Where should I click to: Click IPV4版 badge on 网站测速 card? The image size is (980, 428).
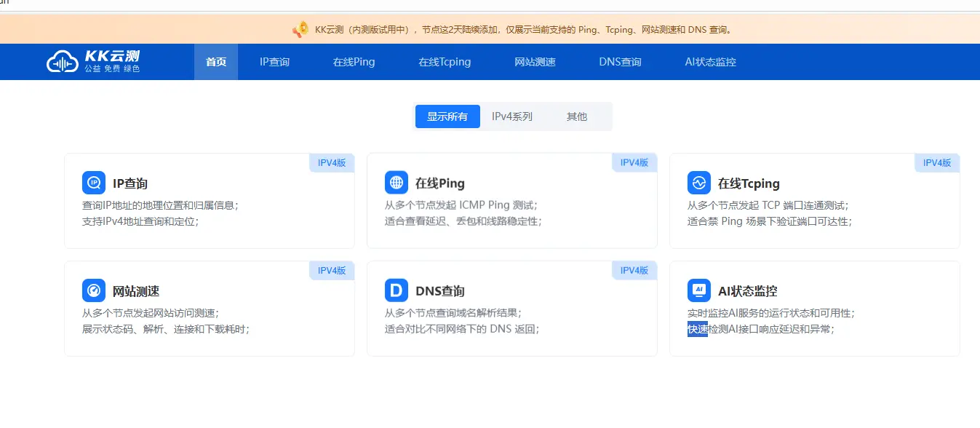pos(332,271)
